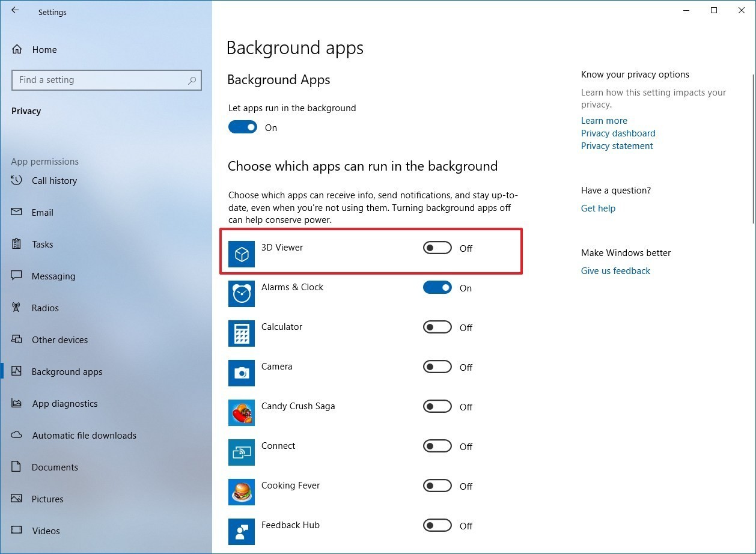This screenshot has width=756, height=554.
Task: Disable background access for Alarms & Clock
Action: [437, 287]
